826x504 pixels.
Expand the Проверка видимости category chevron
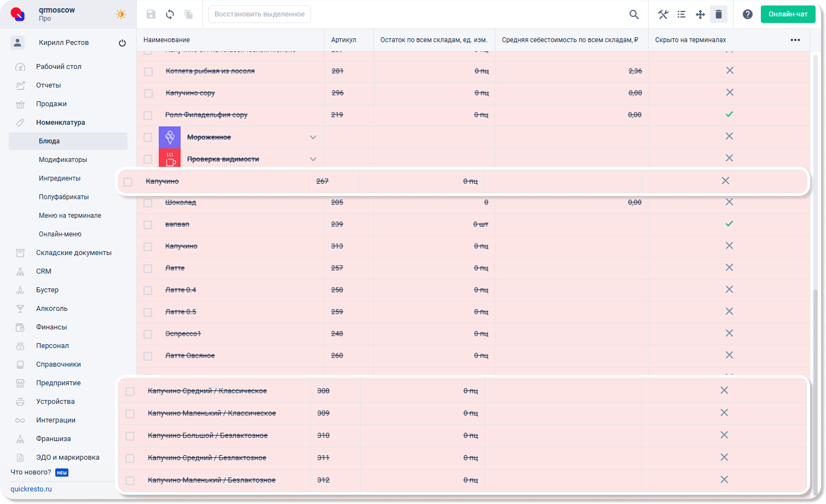point(313,159)
